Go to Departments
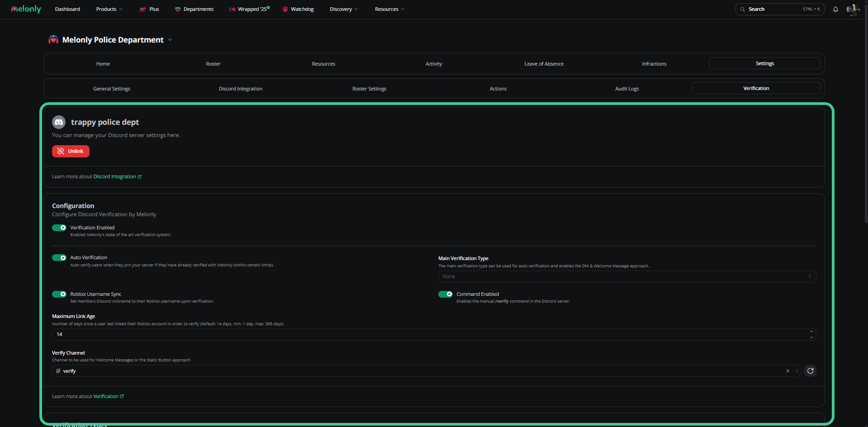The width and height of the screenshot is (868, 427). 194,9
